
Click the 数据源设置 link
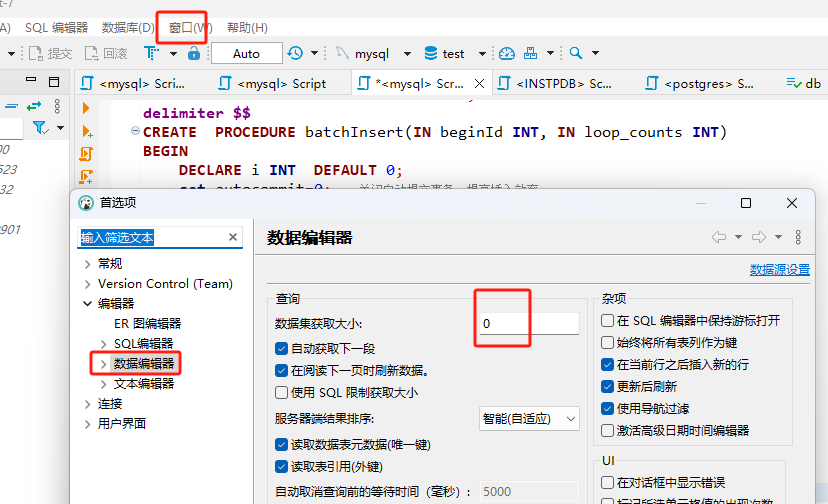tap(780, 270)
